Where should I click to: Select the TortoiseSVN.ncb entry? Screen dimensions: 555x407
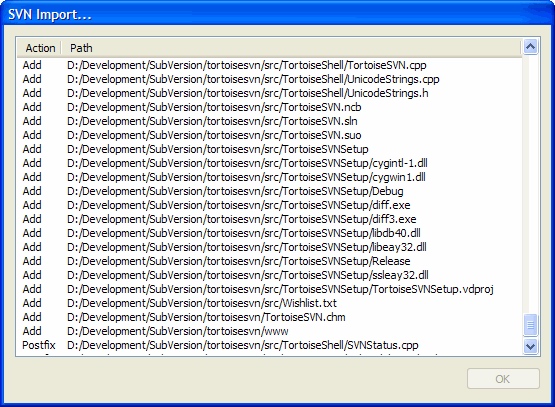269,107
